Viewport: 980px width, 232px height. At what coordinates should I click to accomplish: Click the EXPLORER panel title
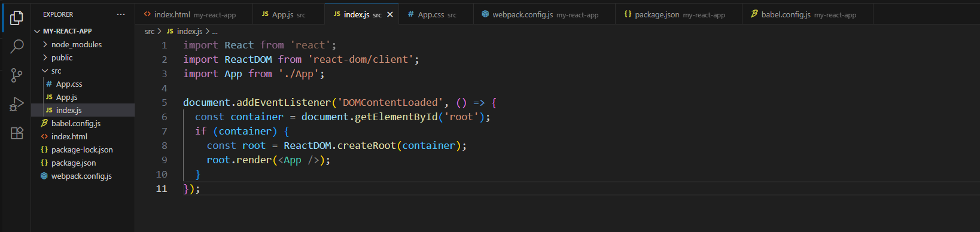[58, 14]
